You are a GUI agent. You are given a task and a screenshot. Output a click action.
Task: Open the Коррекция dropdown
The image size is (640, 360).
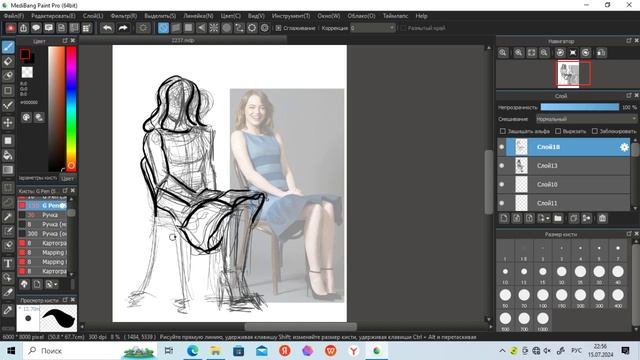point(373,28)
